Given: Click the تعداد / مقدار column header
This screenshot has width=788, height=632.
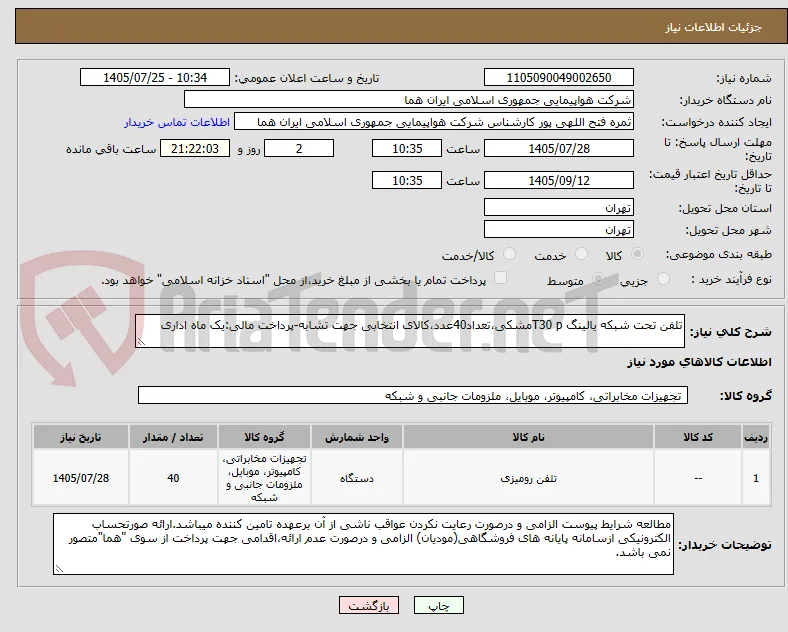Looking at the screenshot, I should [173, 437].
